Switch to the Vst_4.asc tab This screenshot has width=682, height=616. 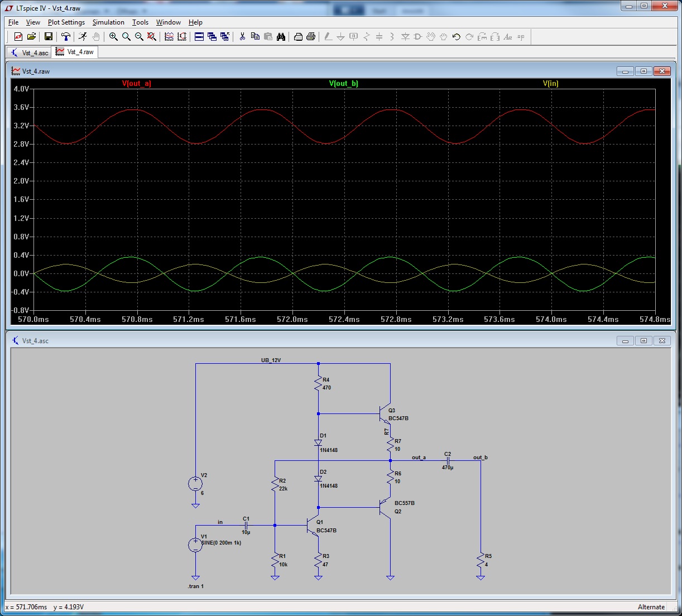click(30, 52)
